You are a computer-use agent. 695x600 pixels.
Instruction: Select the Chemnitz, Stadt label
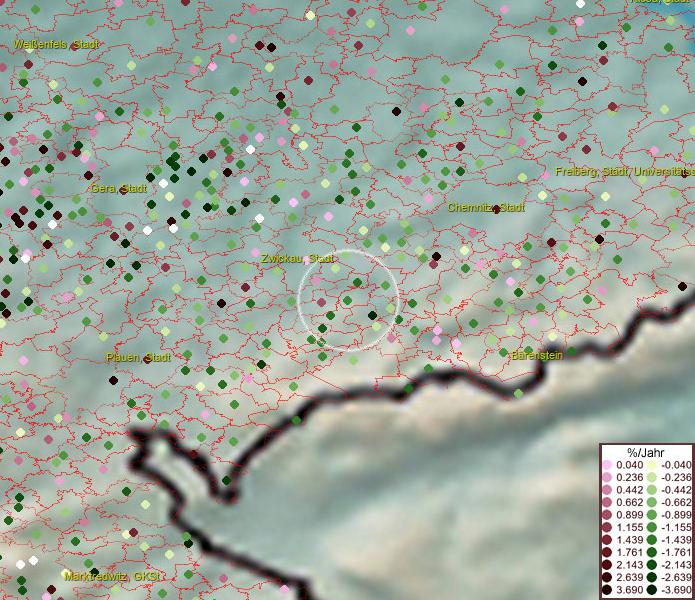pos(486,207)
